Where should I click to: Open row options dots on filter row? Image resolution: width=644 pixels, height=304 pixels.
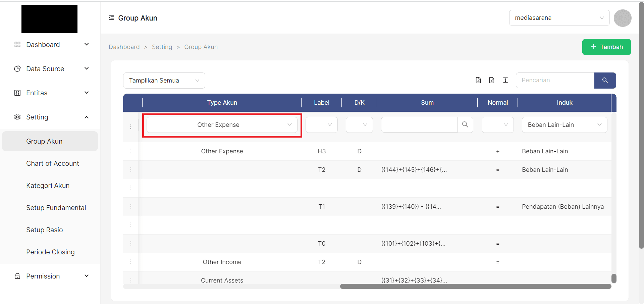pos(131,127)
